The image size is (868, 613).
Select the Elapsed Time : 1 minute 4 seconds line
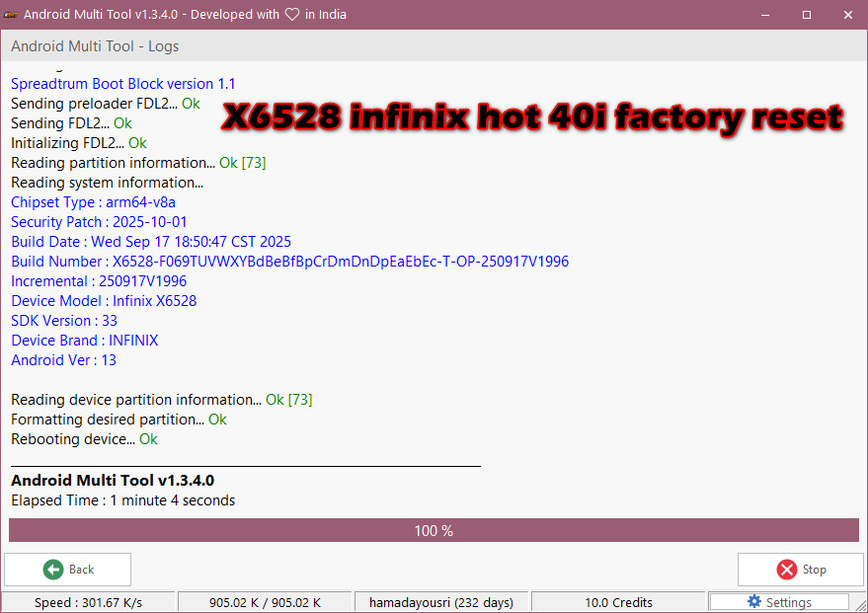pos(122,500)
